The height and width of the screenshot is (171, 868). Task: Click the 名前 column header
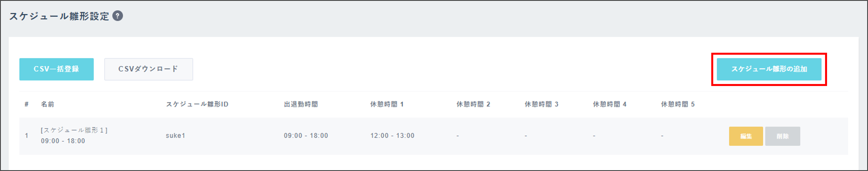[47, 104]
